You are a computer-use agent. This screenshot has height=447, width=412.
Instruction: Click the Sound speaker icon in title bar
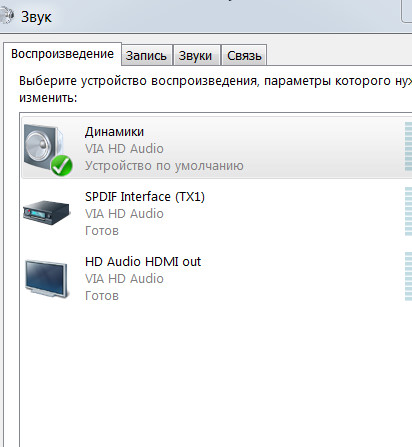(7, 16)
